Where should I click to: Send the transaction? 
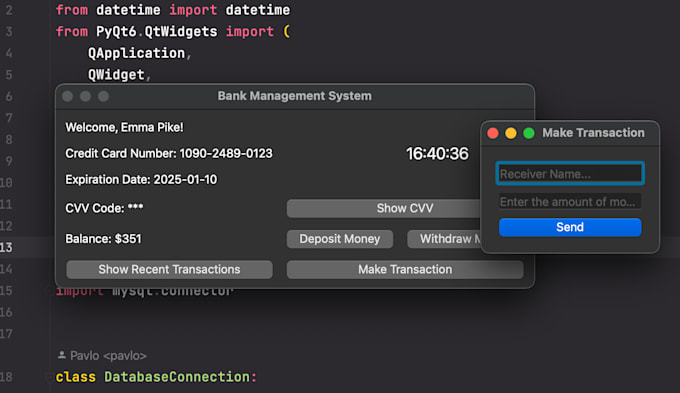tap(570, 227)
